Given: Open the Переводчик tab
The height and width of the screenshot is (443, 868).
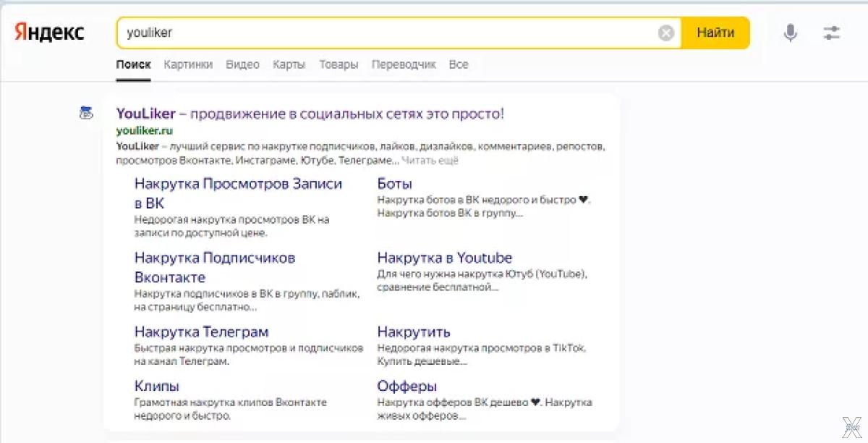Looking at the screenshot, I should [404, 64].
